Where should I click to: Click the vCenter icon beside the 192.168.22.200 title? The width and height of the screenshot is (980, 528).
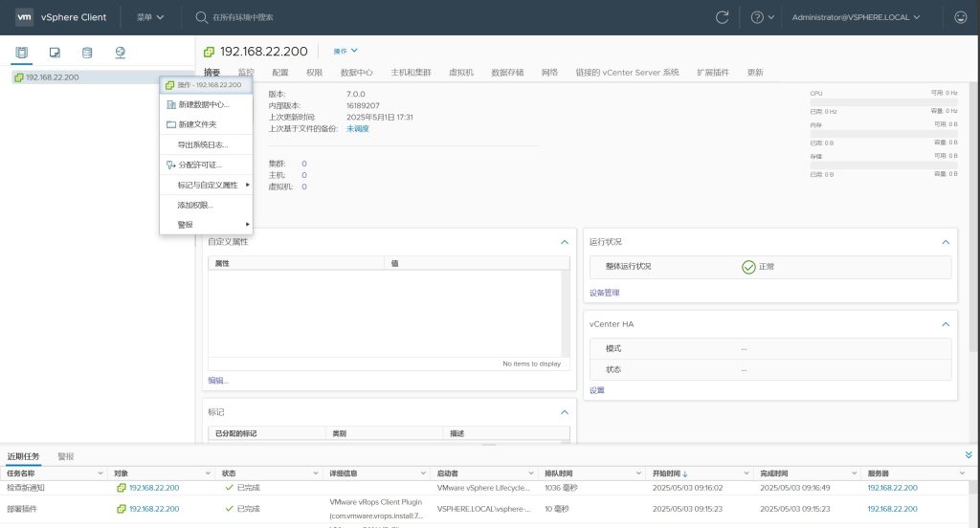[209, 52]
